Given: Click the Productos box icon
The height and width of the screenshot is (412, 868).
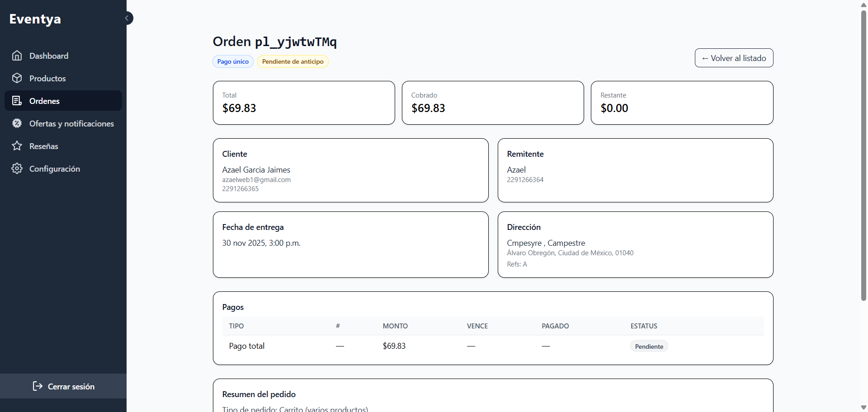Looking at the screenshot, I should [17, 78].
